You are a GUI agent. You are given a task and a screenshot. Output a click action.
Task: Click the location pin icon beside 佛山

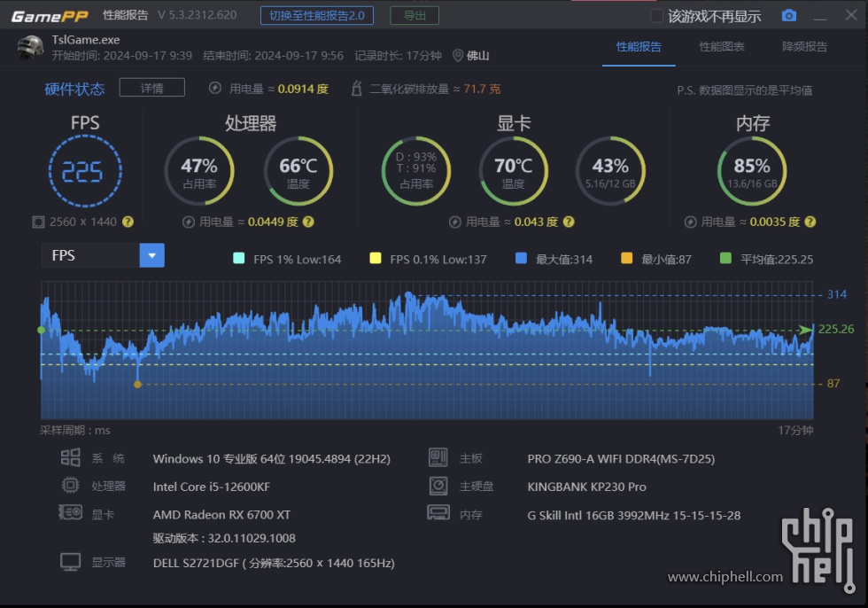[458, 55]
